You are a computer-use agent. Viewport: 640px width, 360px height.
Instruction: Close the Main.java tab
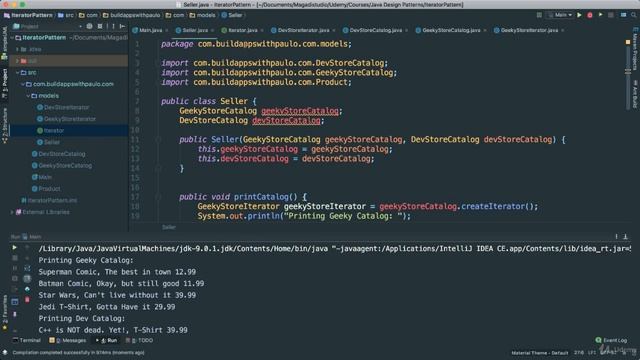click(167, 31)
